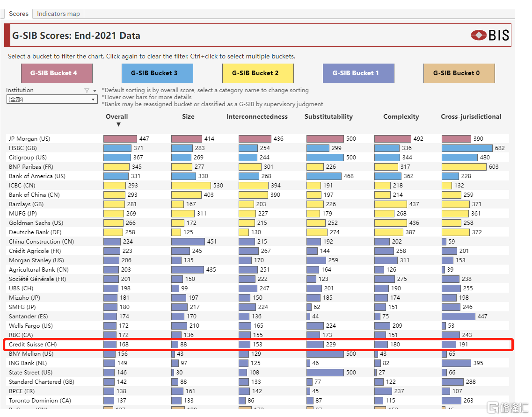Click State Street substitutability bar 500
The width and height of the screenshot is (532, 417).
pos(325,373)
